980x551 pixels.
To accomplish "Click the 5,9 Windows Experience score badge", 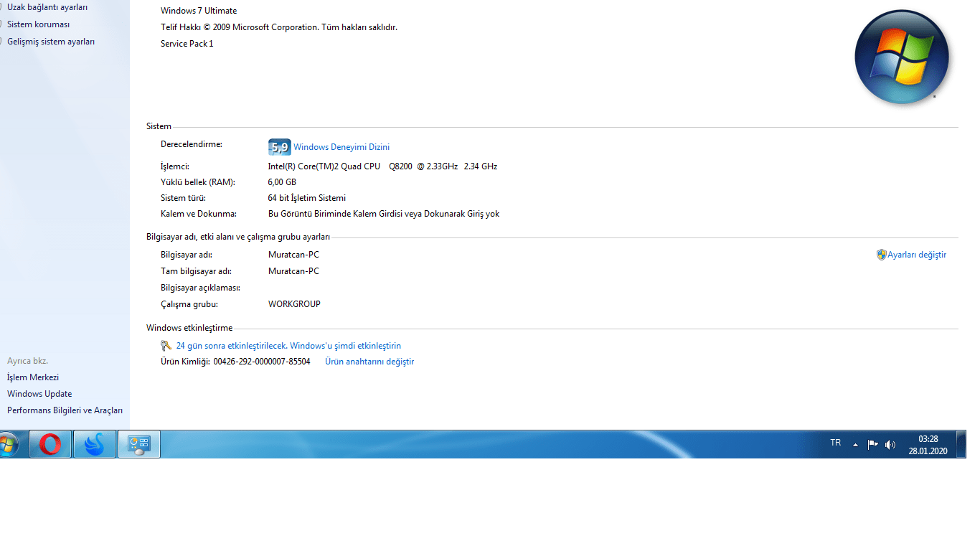I will point(279,147).
